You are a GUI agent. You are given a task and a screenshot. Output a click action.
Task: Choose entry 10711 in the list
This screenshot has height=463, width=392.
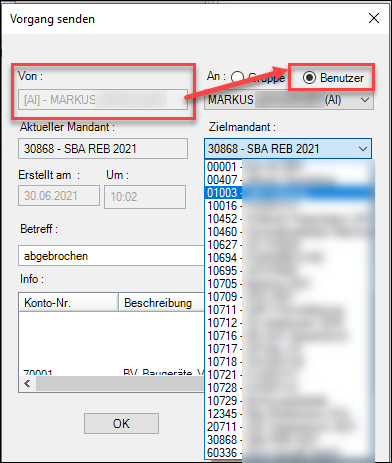[289, 310]
